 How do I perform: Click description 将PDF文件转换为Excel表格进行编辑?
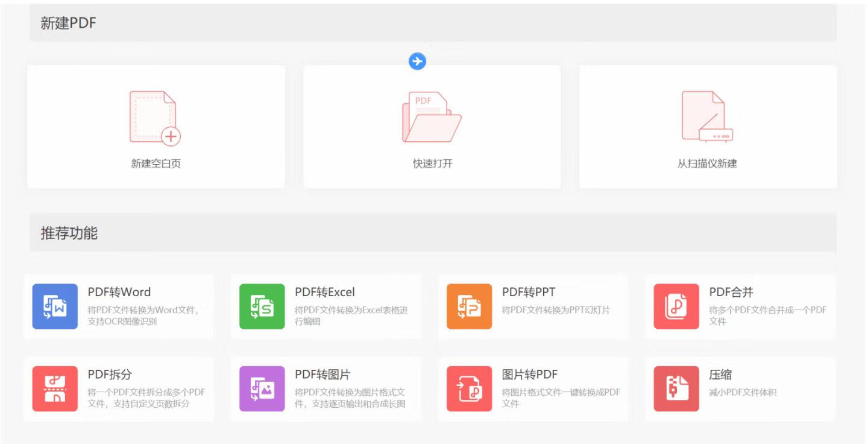click(351, 316)
